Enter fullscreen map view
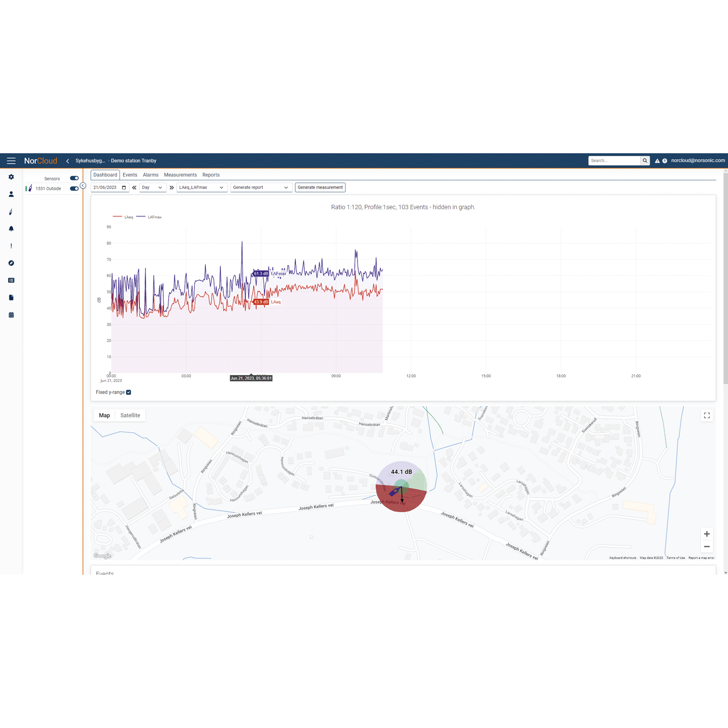The width and height of the screenshot is (728, 728). (707, 415)
